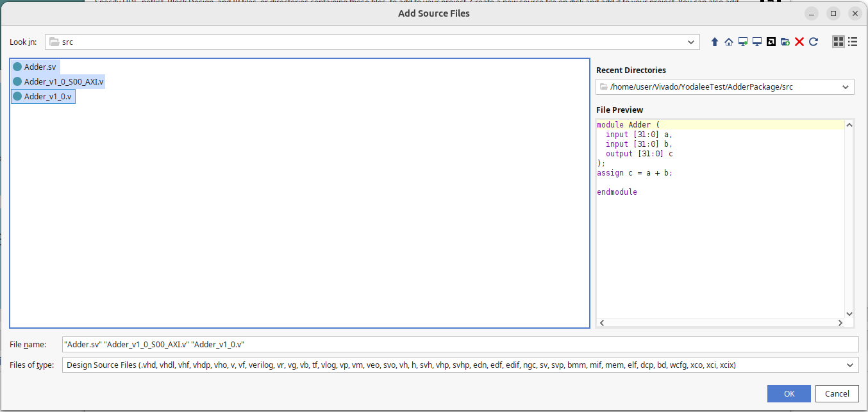Open the desktop icon with green dot
Viewport: 868px width, 412px height.
point(743,42)
